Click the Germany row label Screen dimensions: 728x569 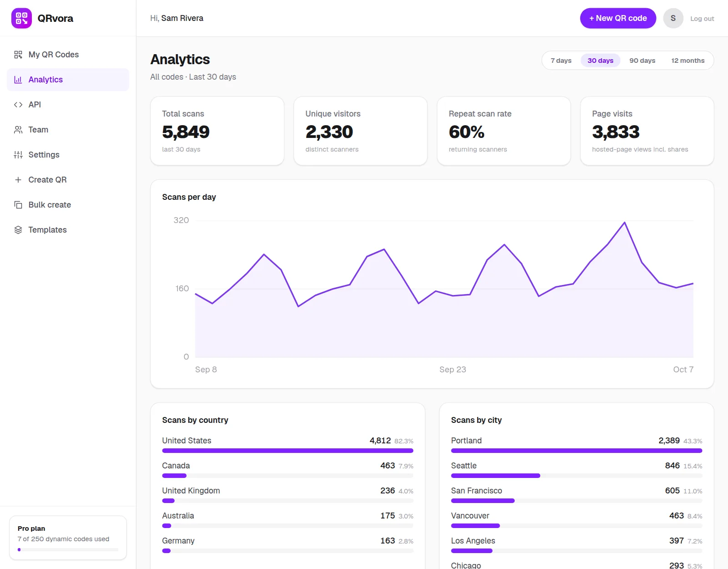178,541
